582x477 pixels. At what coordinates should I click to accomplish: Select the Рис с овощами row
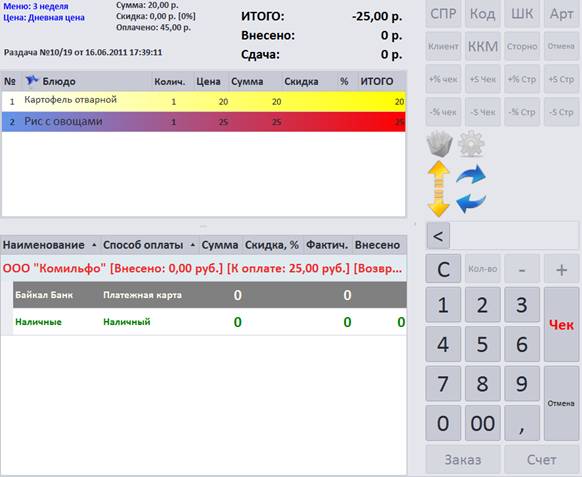coord(203,121)
